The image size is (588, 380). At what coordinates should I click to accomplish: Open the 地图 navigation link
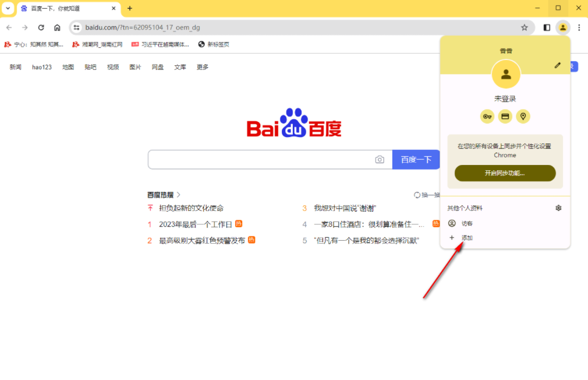(68, 67)
